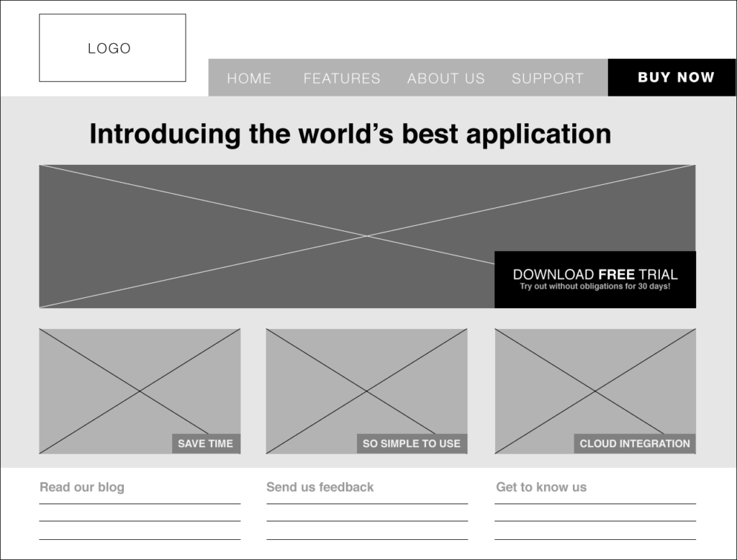Viewport: 737px width, 560px height.
Task: Open the FEATURES navigation menu item
Action: 342,78
